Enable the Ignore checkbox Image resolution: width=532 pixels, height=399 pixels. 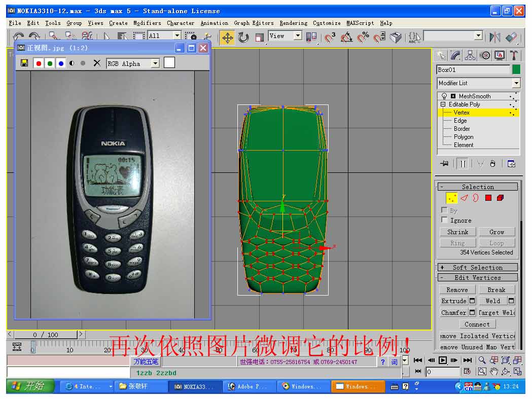point(445,220)
